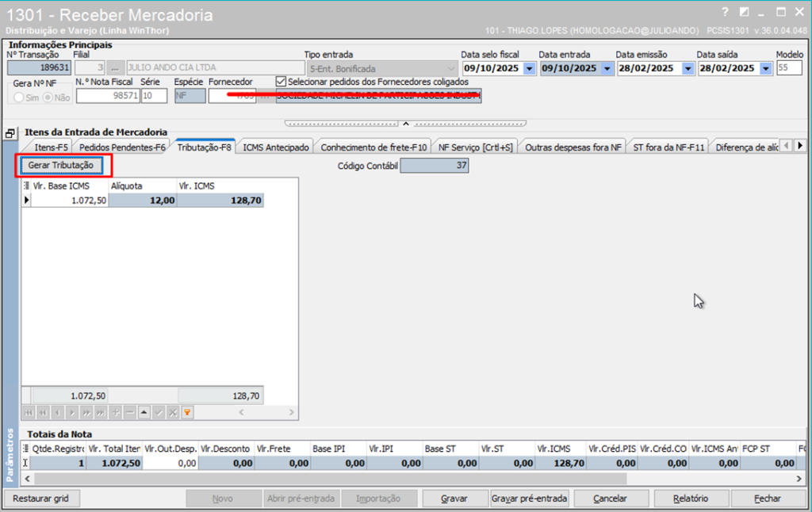Screen dimensions: 812x512
Task: Open the Data selo fiscal date dropdown
Action: tap(529, 68)
